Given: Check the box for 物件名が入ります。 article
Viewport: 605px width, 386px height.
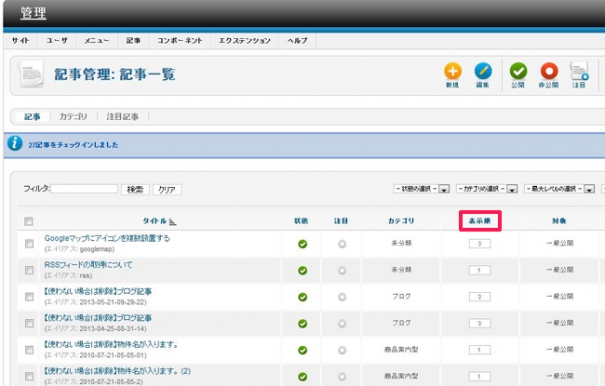Looking at the screenshot, I should 29,350.
